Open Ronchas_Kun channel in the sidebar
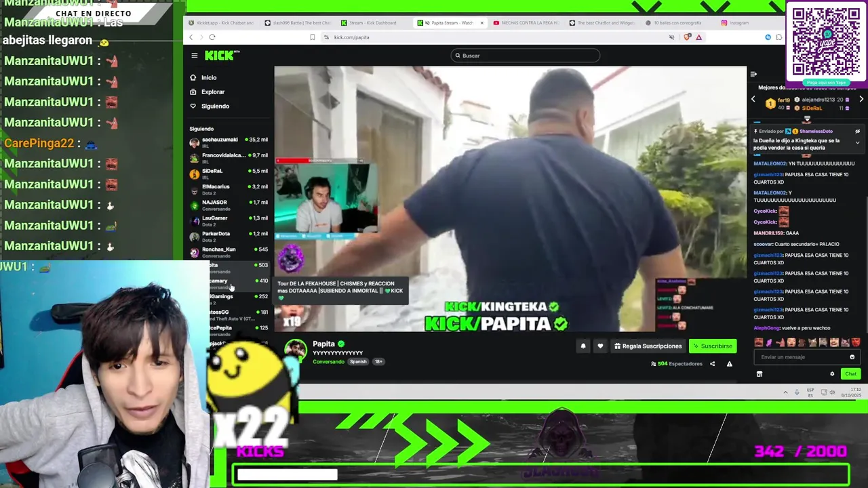Image resolution: width=868 pixels, height=488 pixels. click(229, 252)
